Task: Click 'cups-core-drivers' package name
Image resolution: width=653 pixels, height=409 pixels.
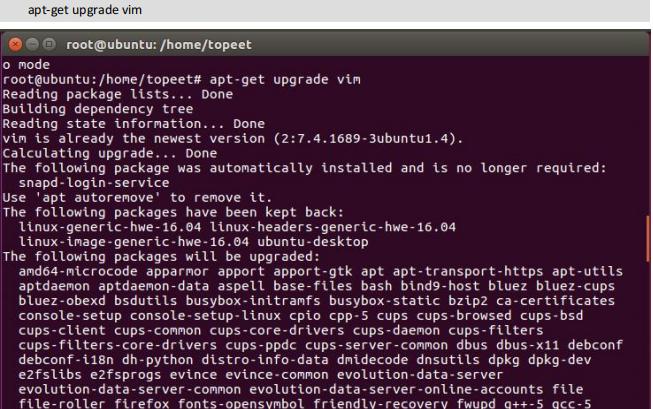Action: point(277,331)
